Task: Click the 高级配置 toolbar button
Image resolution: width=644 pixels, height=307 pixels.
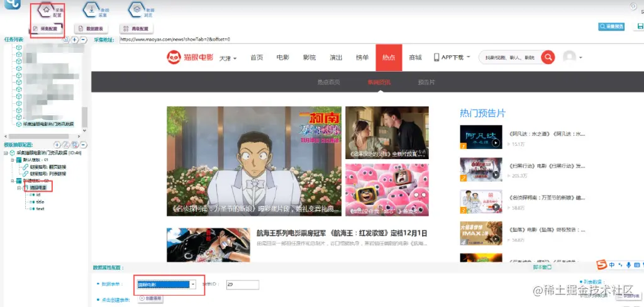Action: (x=136, y=29)
